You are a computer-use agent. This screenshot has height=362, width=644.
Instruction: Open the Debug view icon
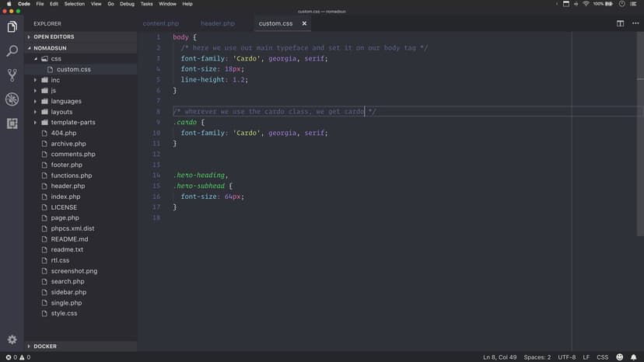coord(12,99)
